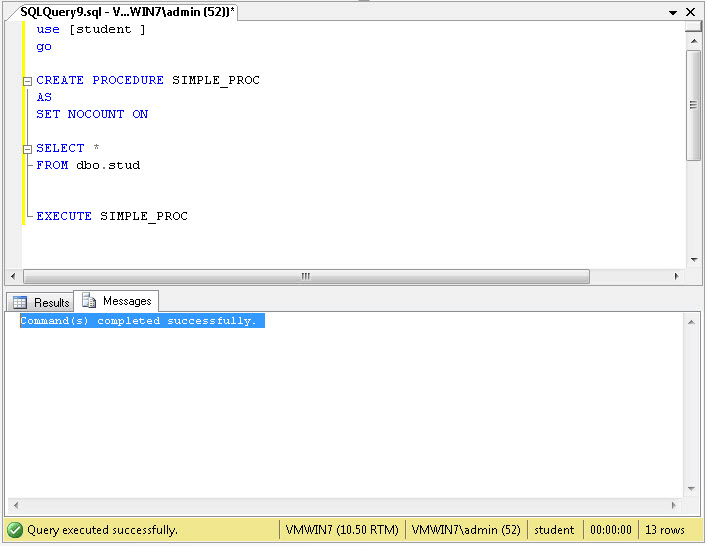Click the editor horizontal scroll right arrow
This screenshot has width=707, height=546.
pos(676,276)
